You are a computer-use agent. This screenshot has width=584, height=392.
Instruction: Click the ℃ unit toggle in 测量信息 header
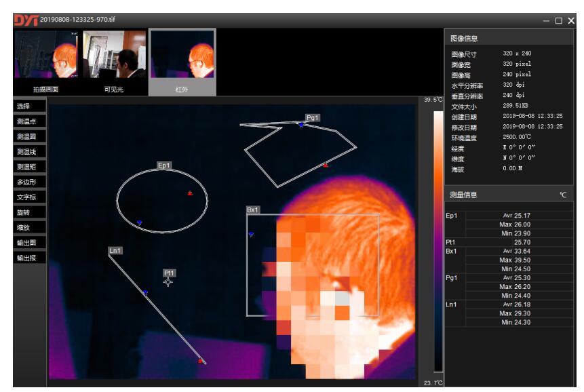pyautogui.click(x=562, y=195)
